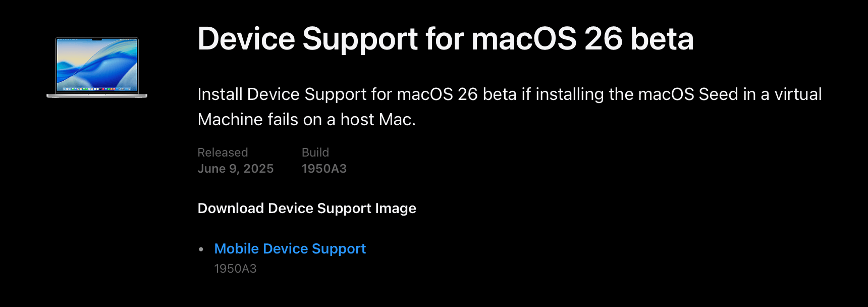Click the silver base of the MacBook image
This screenshot has height=307, width=868.
(x=97, y=95)
